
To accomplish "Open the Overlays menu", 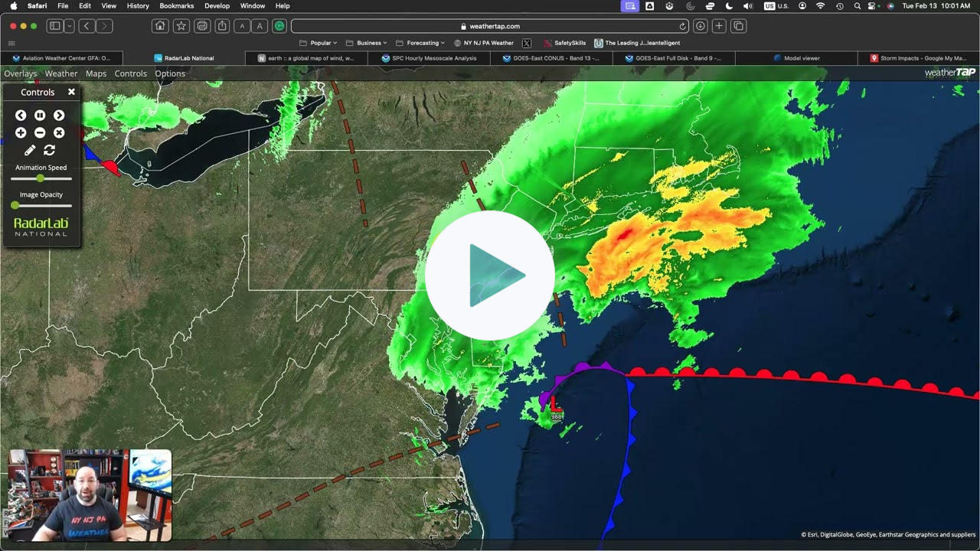I will point(21,73).
